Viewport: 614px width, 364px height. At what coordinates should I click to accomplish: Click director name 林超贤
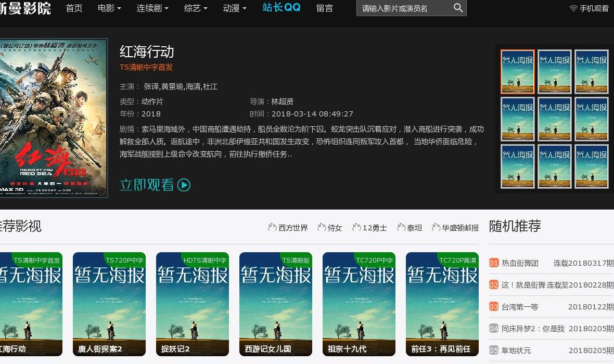point(283,102)
